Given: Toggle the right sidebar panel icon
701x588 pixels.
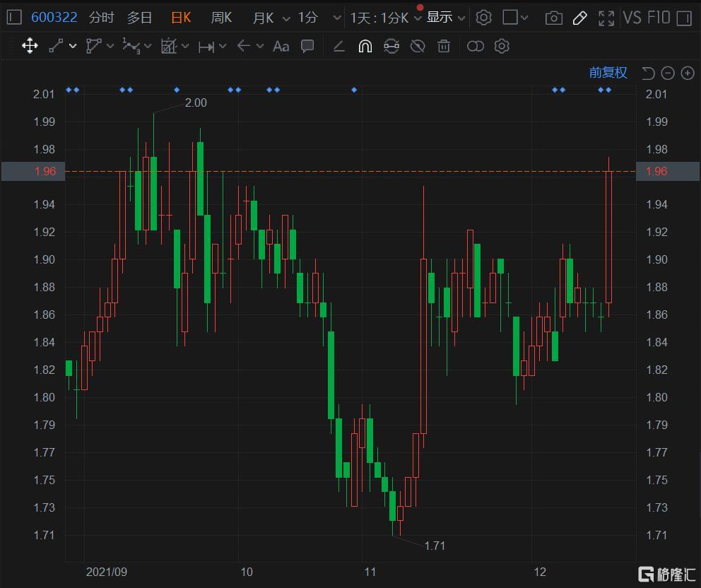Looking at the screenshot, I should click(x=684, y=18).
